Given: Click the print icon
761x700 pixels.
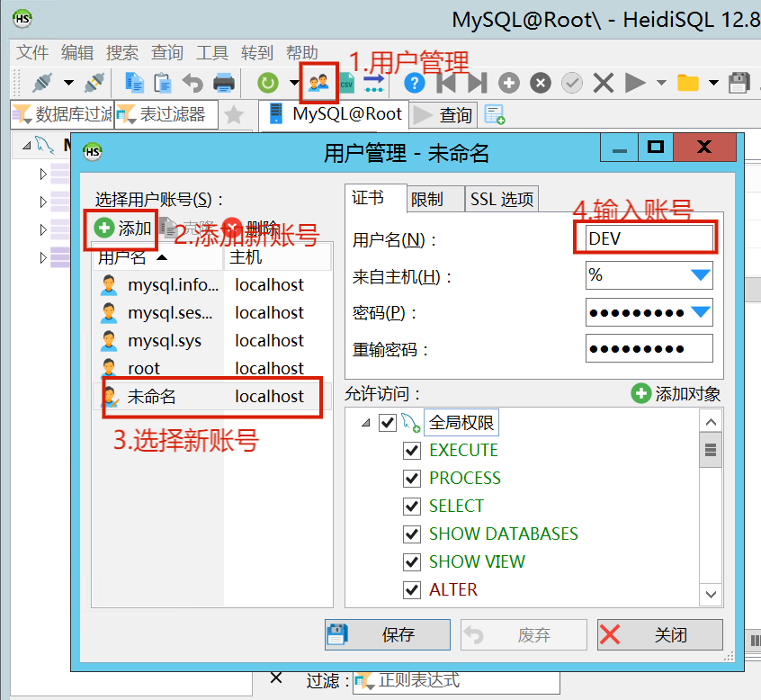Looking at the screenshot, I should coord(224,83).
